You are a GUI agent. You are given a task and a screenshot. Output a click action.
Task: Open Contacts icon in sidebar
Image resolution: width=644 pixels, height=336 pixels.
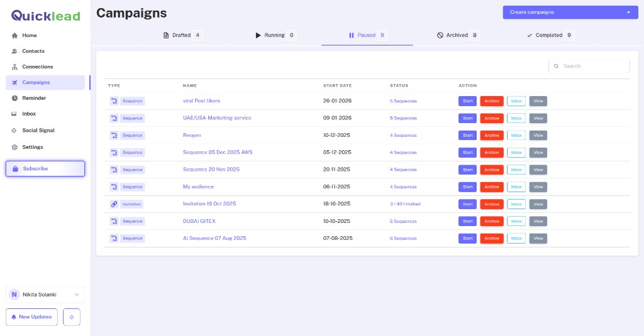coord(15,51)
